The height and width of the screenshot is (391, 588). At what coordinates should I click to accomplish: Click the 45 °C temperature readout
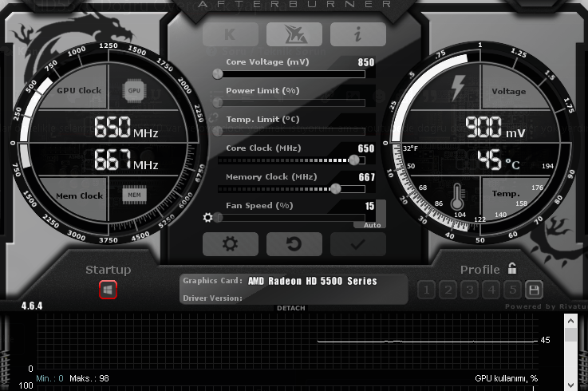(499, 159)
